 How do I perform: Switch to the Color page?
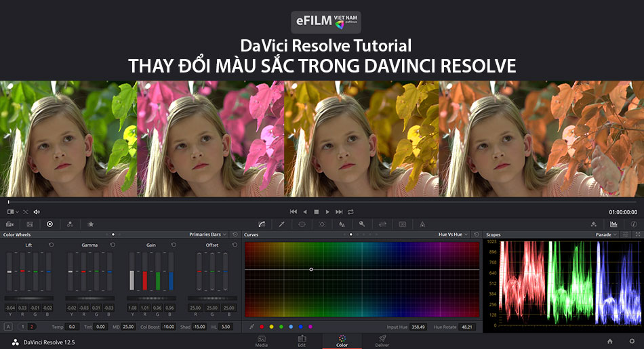pos(342,341)
